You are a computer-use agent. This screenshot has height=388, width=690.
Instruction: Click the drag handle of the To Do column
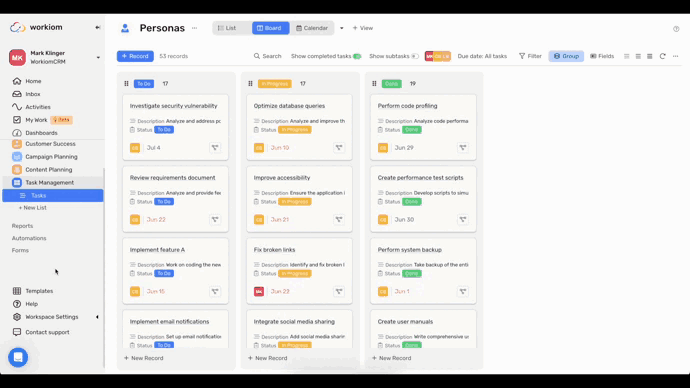point(126,84)
